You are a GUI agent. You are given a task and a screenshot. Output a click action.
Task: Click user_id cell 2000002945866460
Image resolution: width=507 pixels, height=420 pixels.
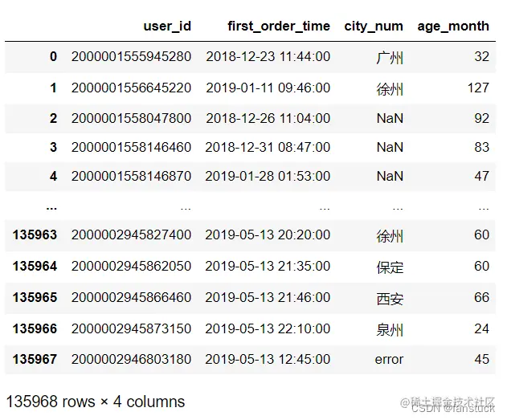(x=131, y=298)
